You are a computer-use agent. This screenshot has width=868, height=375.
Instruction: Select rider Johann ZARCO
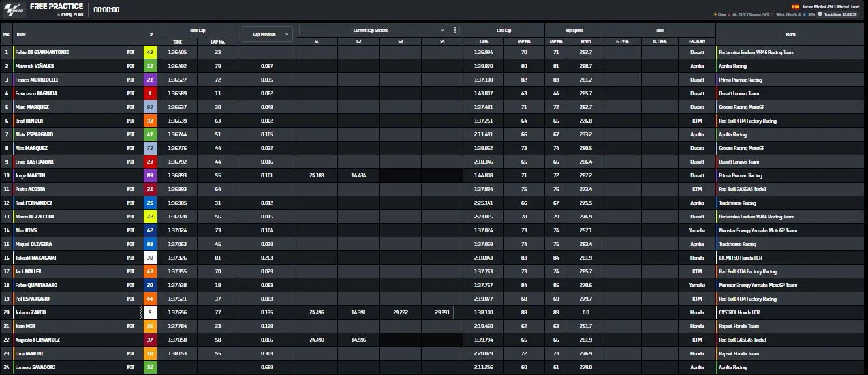tap(31, 312)
